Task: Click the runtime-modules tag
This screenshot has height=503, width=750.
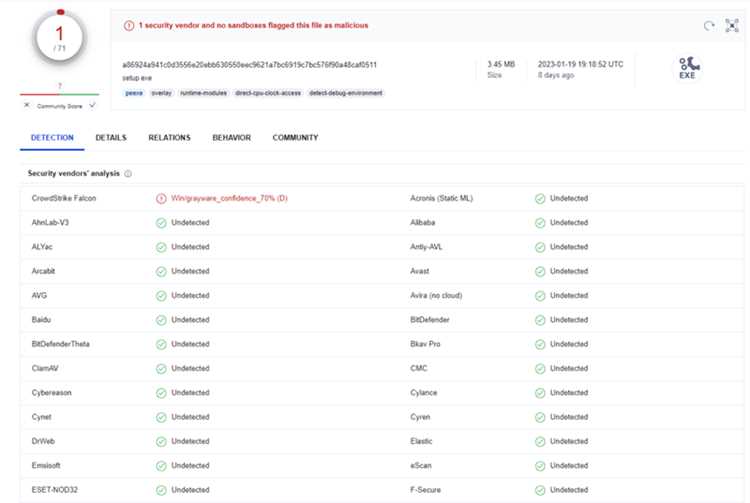Action: 203,93
